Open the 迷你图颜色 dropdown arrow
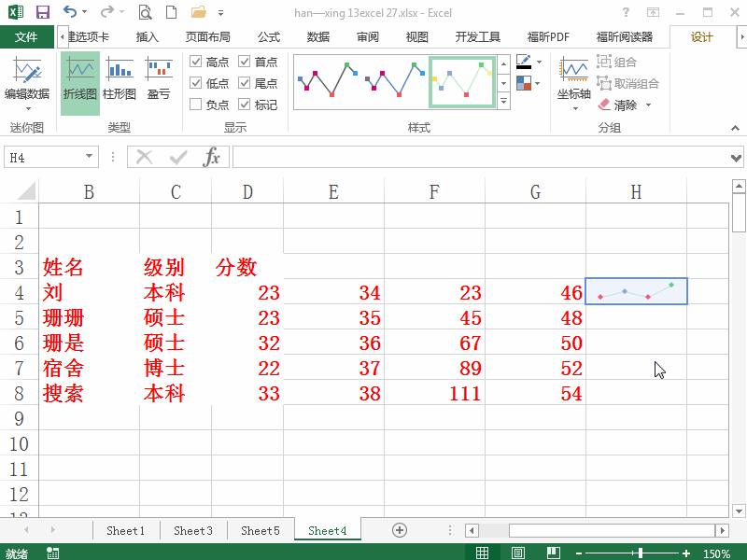Image resolution: width=747 pixels, height=560 pixels. [539, 62]
